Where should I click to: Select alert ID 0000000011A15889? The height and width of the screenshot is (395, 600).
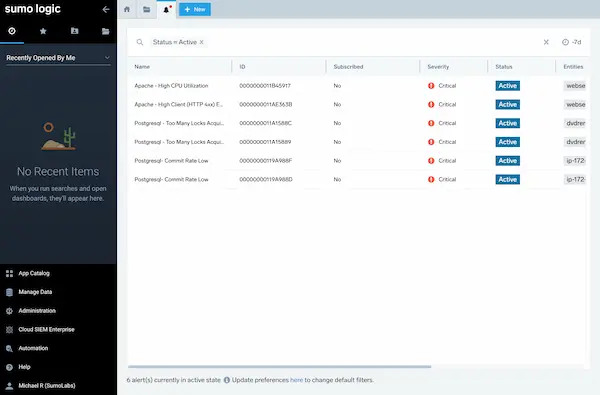(265, 142)
